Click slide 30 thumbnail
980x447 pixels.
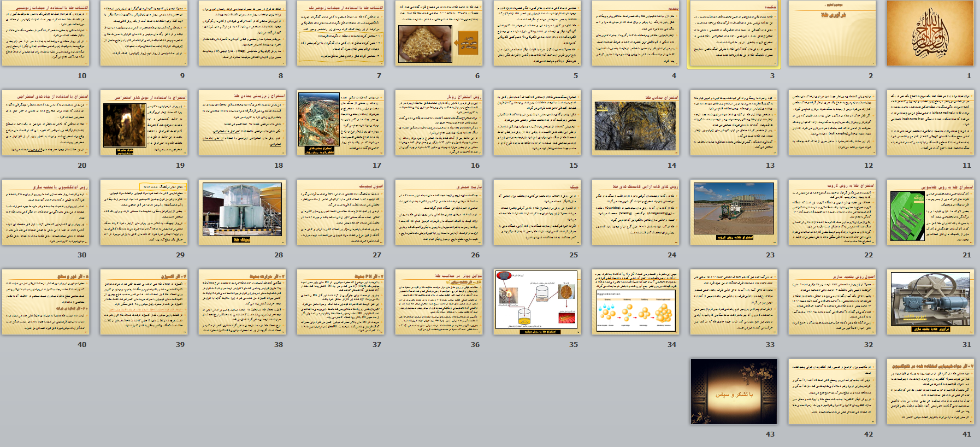[45, 213]
